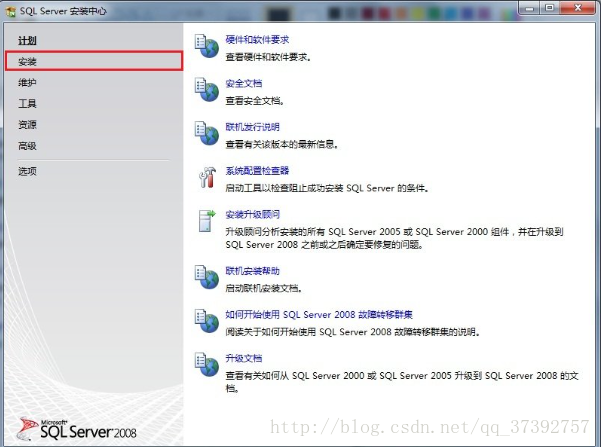This screenshot has width=601, height=447.
Task: Click the globe icon beside 安全文档
Action: tap(207, 90)
